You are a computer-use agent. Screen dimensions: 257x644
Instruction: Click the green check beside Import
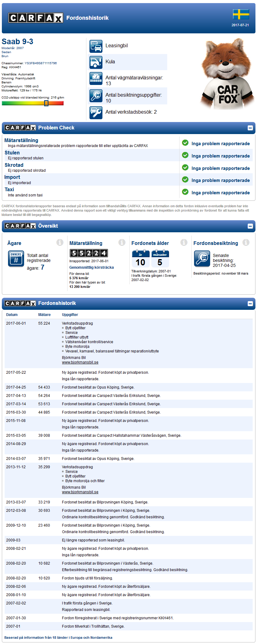(x=185, y=179)
